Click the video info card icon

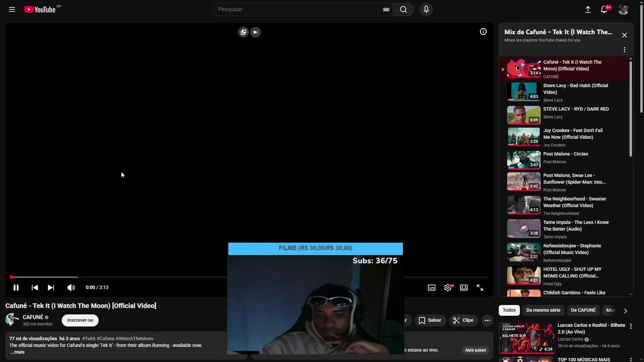(x=483, y=32)
